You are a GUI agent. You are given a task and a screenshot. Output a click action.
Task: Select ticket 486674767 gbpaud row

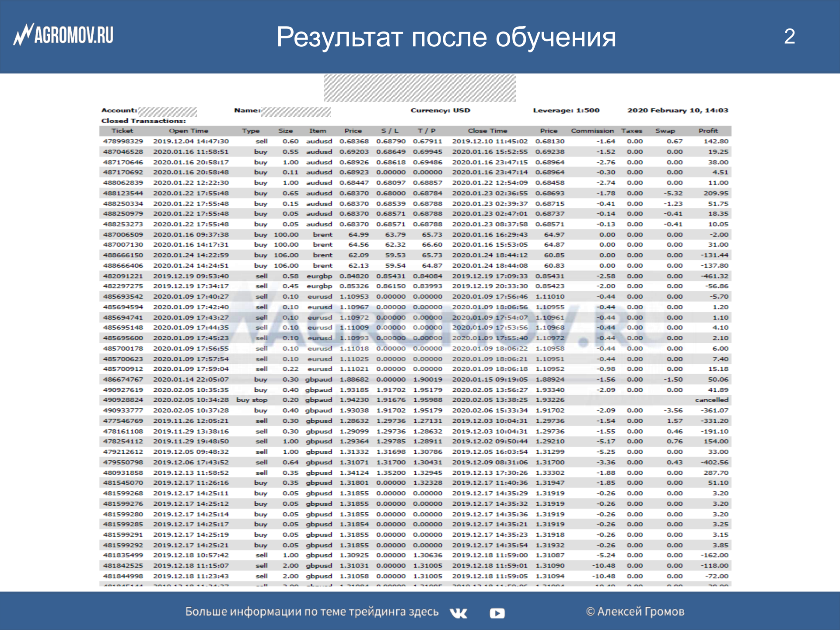pyautogui.click(x=415, y=379)
